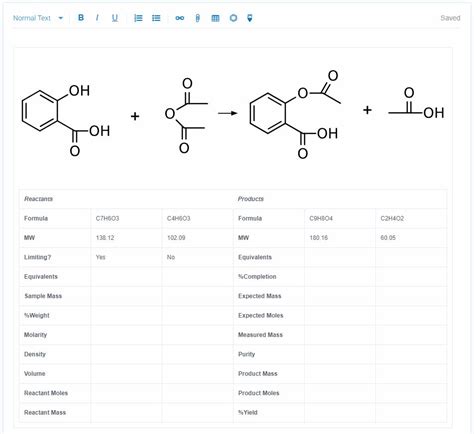The width and height of the screenshot is (474, 434).
Task: Click the Products header
Action: click(x=251, y=199)
